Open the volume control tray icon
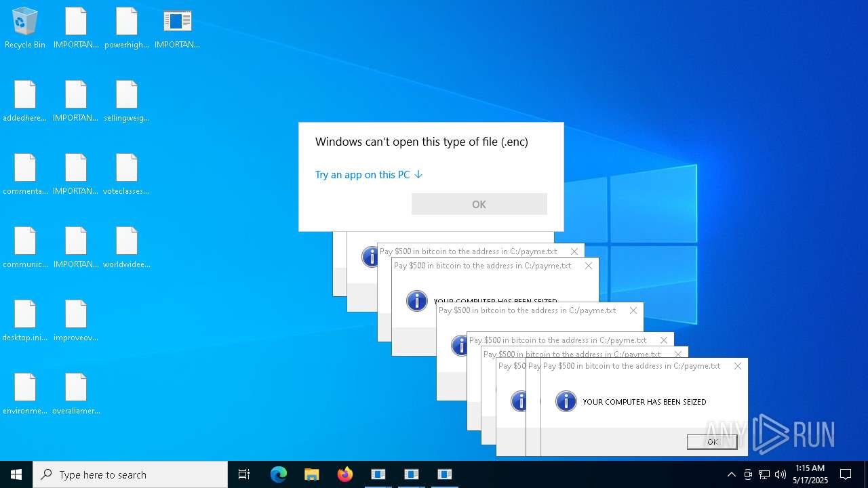Viewport: 868px width, 488px height. tap(781, 474)
